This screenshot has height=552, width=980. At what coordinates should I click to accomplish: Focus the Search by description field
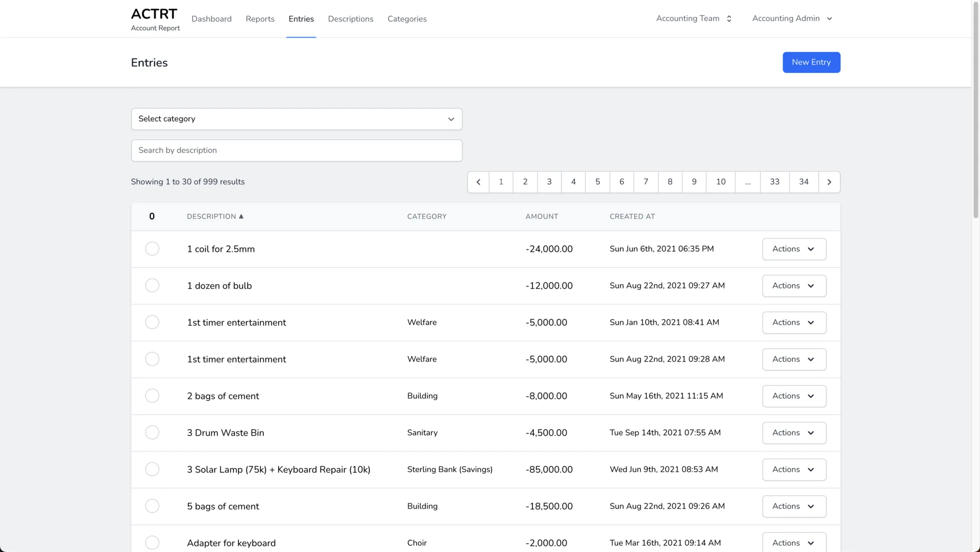click(297, 151)
